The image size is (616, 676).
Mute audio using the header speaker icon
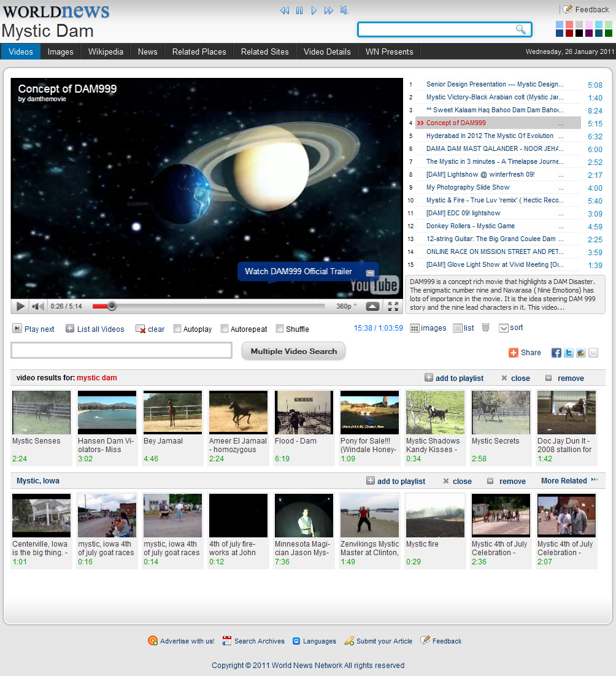(x=344, y=10)
